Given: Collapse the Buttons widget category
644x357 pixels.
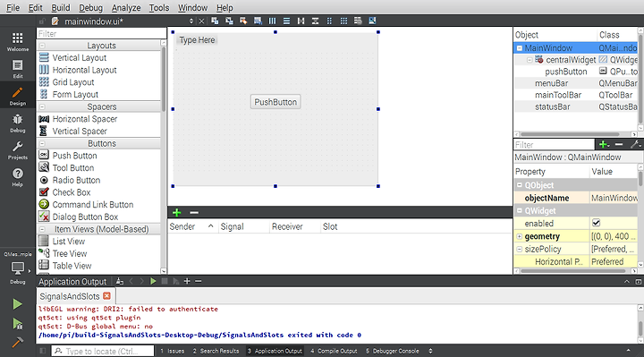Looking at the screenshot, I should pos(42,143).
